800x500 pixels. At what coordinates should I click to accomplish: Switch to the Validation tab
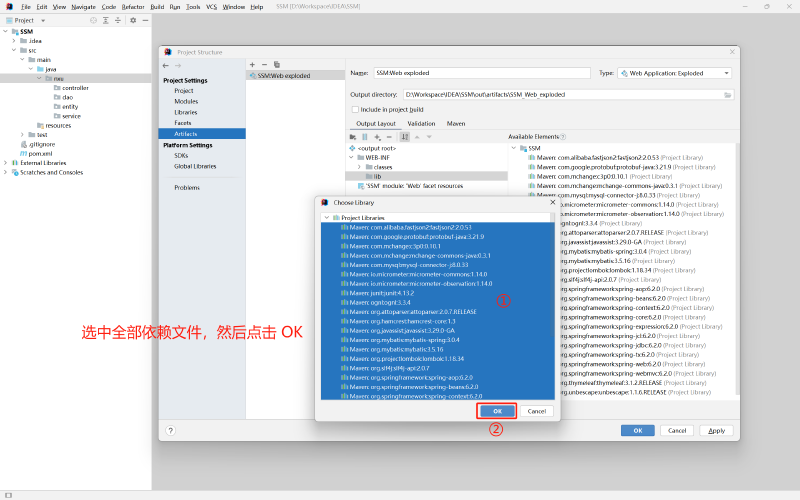point(421,123)
